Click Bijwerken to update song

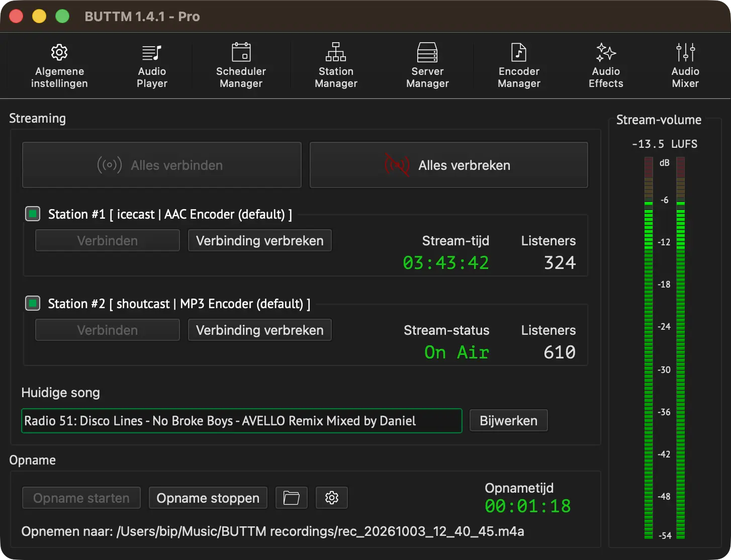tap(509, 421)
